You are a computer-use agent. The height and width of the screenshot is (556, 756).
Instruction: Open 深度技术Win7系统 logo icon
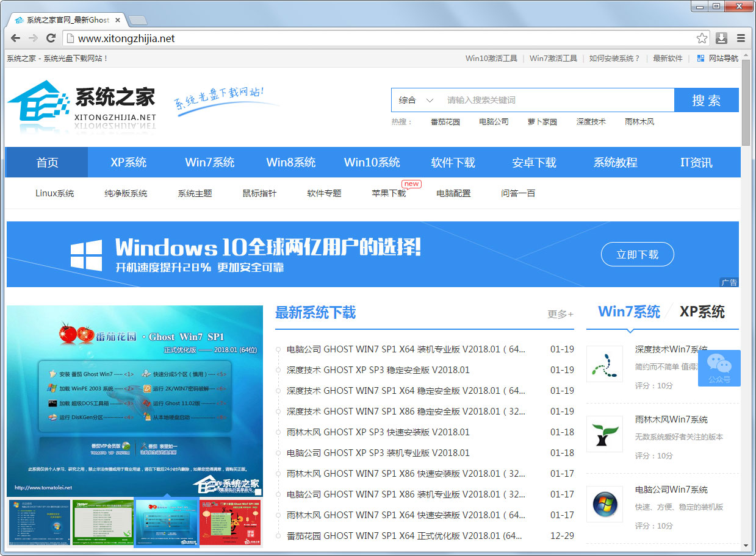point(604,364)
